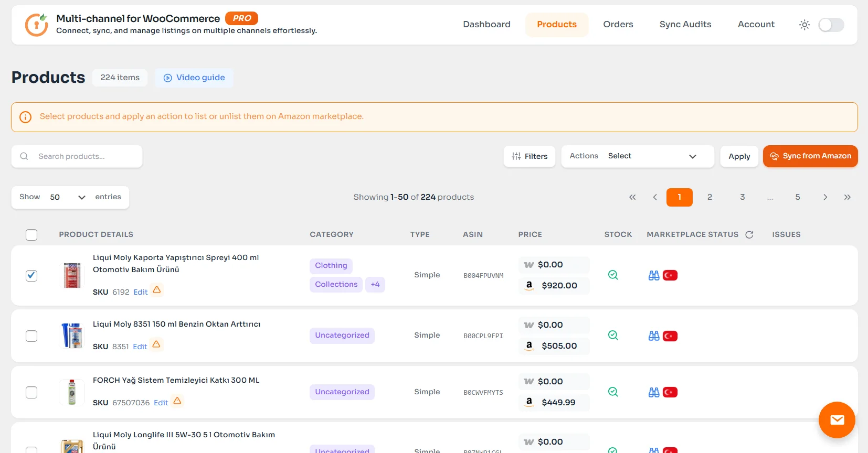Open the Sync Audits tab

(685, 24)
